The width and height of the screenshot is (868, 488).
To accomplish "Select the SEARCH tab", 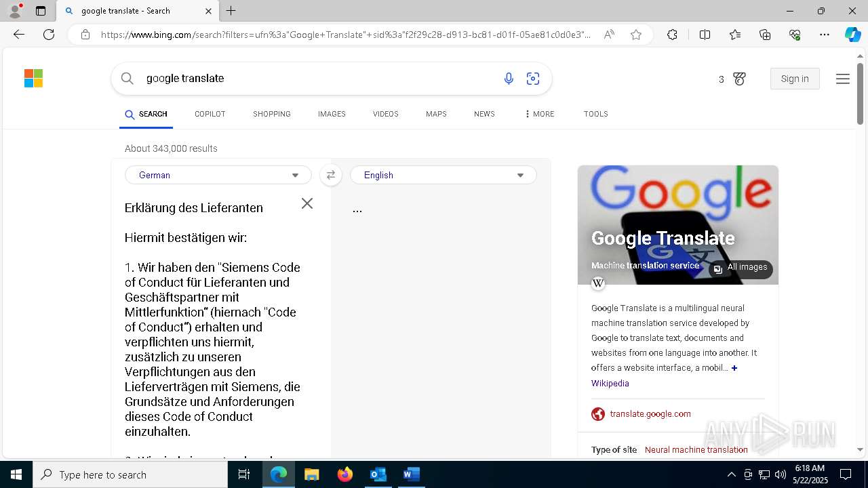I will tap(146, 114).
